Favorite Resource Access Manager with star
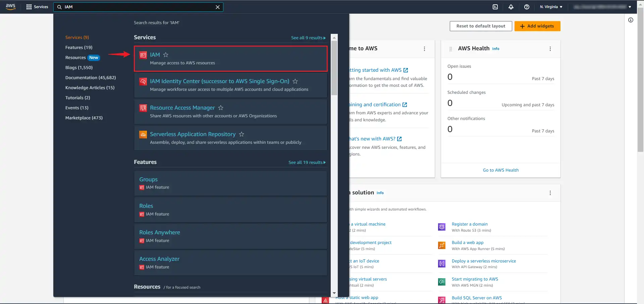This screenshot has height=304, width=644. (221, 108)
